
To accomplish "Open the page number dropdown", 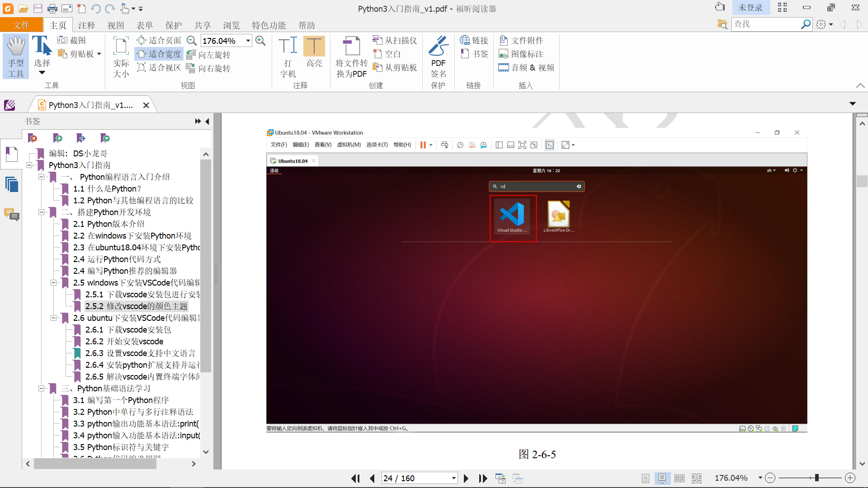I will click(453, 478).
